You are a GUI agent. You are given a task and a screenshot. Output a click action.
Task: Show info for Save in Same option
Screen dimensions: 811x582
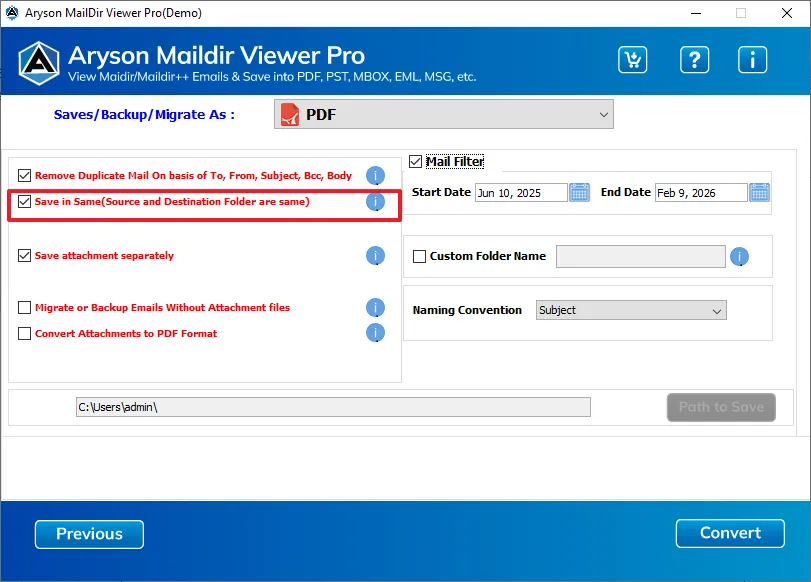[376, 202]
